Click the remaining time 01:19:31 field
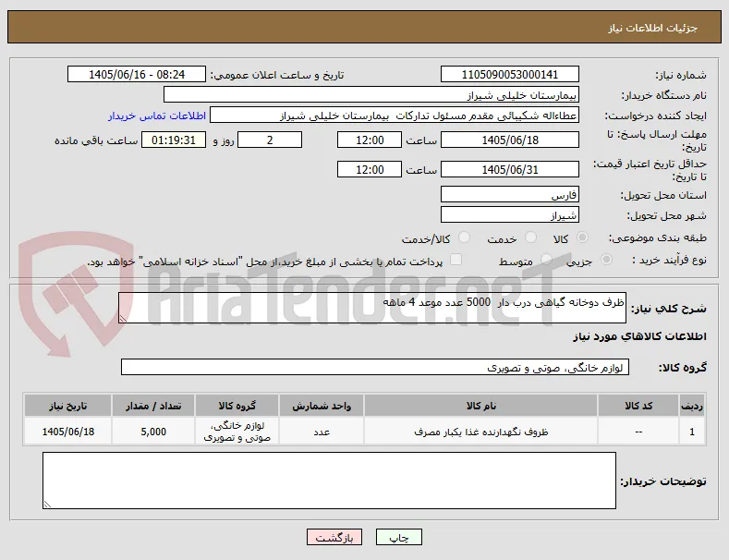 click(174, 140)
